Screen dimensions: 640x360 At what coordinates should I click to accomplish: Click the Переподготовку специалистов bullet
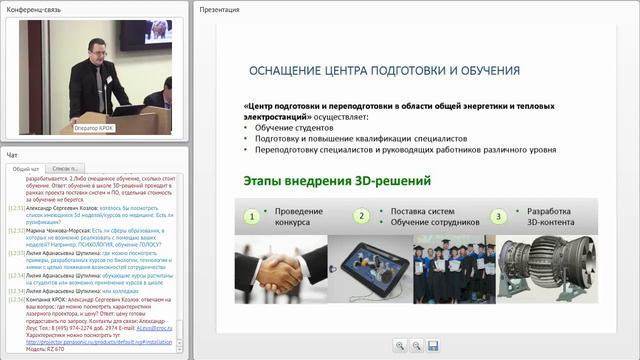coord(405,150)
